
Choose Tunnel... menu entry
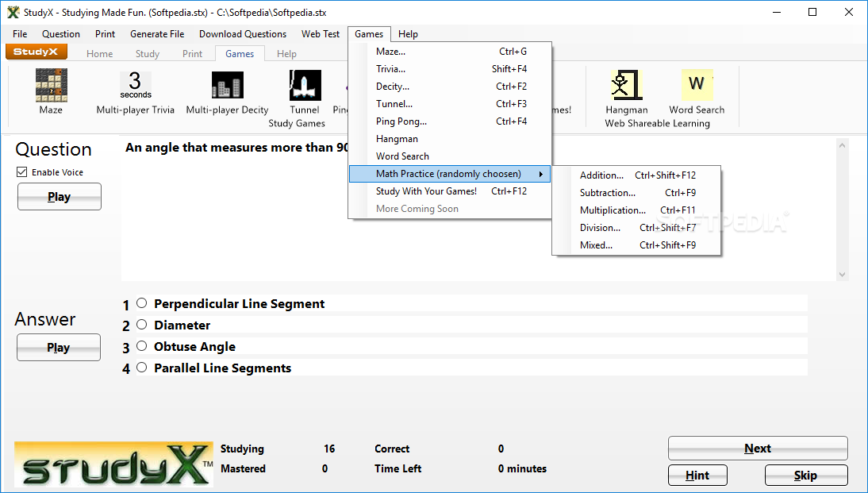tap(450, 103)
